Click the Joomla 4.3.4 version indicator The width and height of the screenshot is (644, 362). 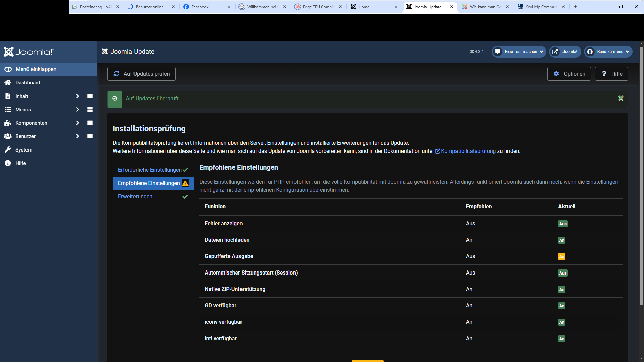click(477, 52)
